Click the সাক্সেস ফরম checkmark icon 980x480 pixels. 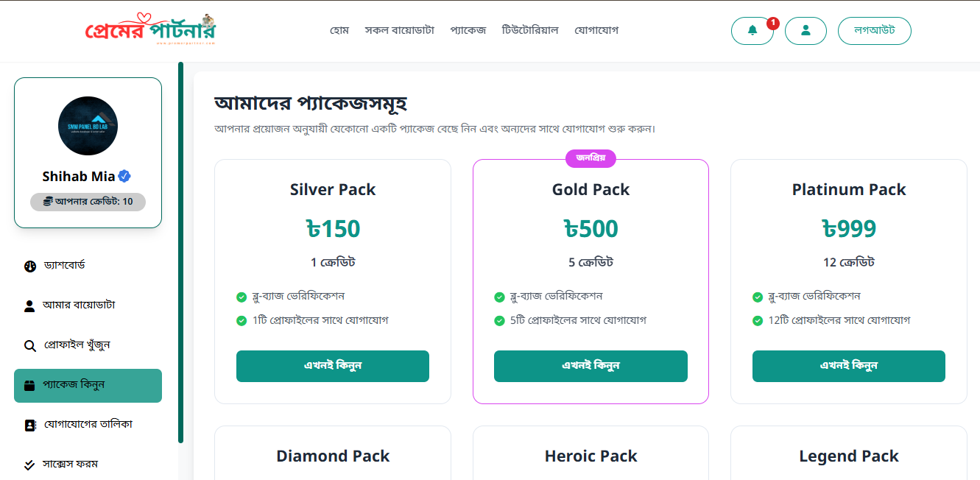click(x=30, y=465)
